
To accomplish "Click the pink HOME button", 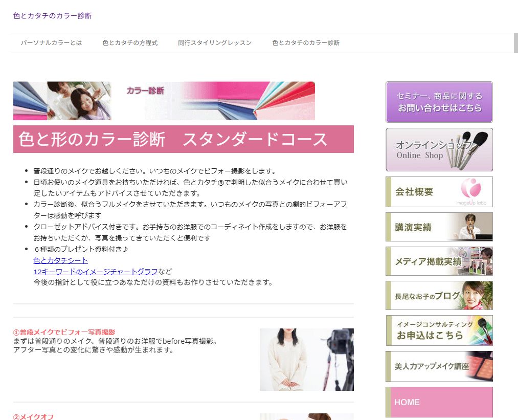I will click(x=439, y=402).
